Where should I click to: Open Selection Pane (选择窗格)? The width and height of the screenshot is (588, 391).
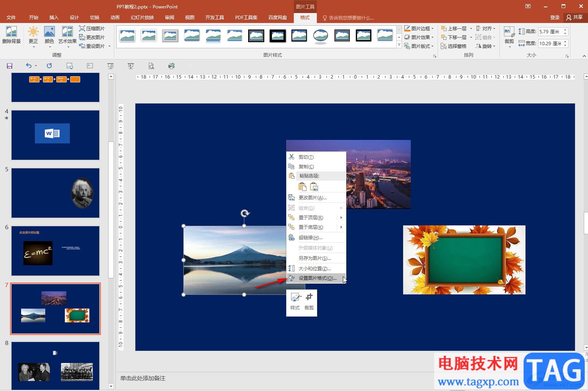click(x=454, y=46)
